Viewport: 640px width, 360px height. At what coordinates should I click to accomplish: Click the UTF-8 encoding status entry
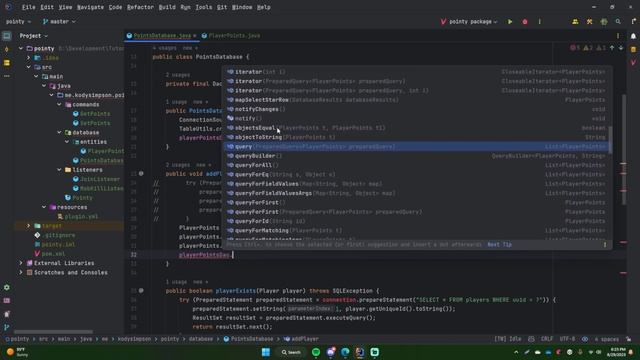point(567,339)
